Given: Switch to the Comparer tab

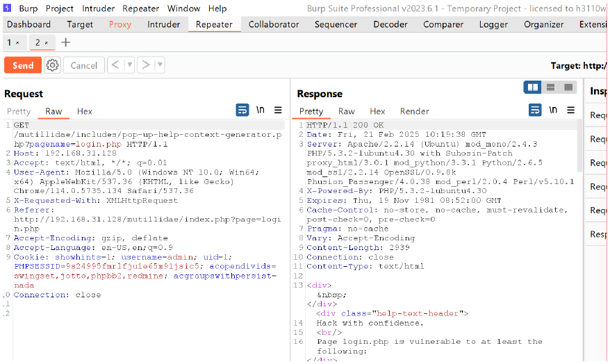Looking at the screenshot, I should tap(443, 24).
